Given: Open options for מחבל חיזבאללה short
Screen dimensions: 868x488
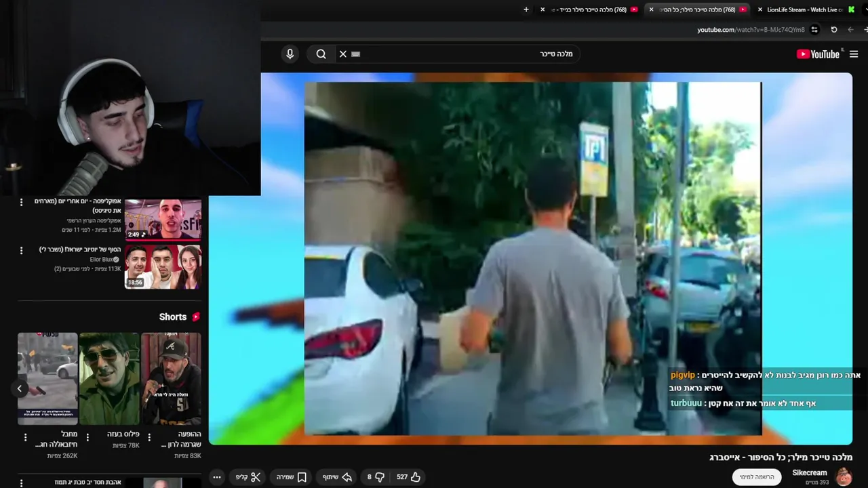Looking at the screenshot, I should [x=26, y=438].
